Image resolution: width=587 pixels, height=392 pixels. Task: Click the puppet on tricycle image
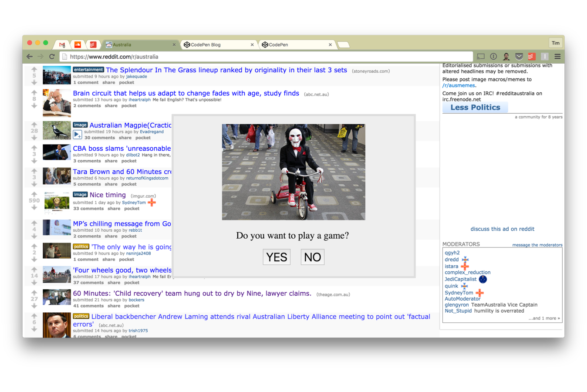tap(293, 172)
